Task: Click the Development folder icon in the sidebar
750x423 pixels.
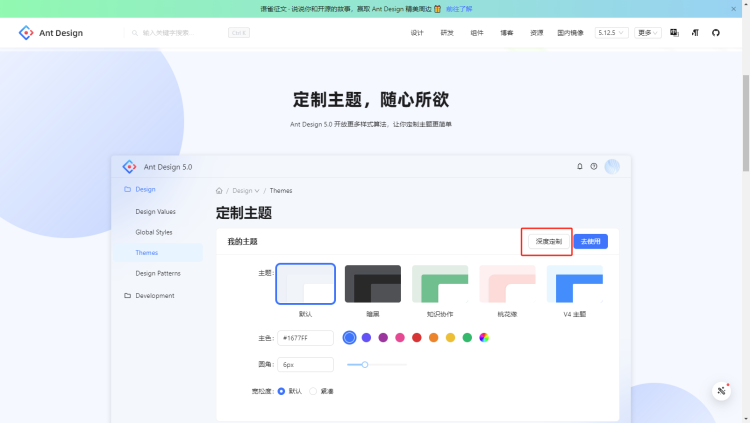Action: pyautogui.click(x=127, y=295)
